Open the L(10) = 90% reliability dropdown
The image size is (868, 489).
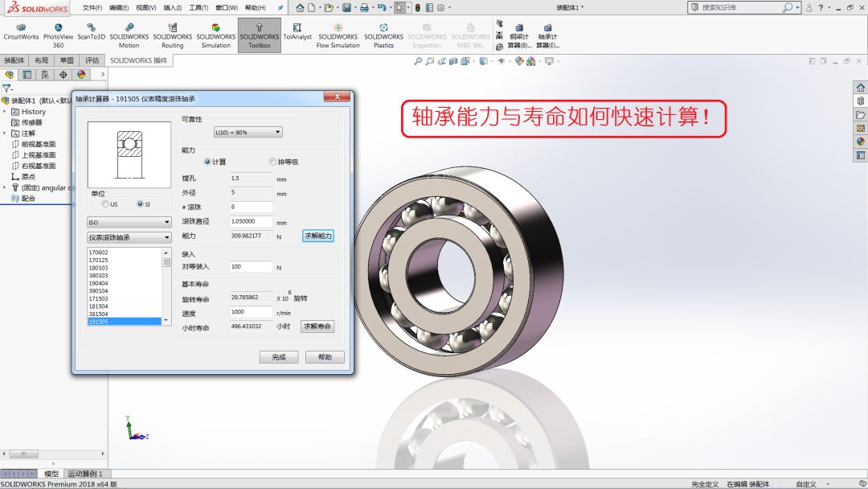(x=248, y=132)
